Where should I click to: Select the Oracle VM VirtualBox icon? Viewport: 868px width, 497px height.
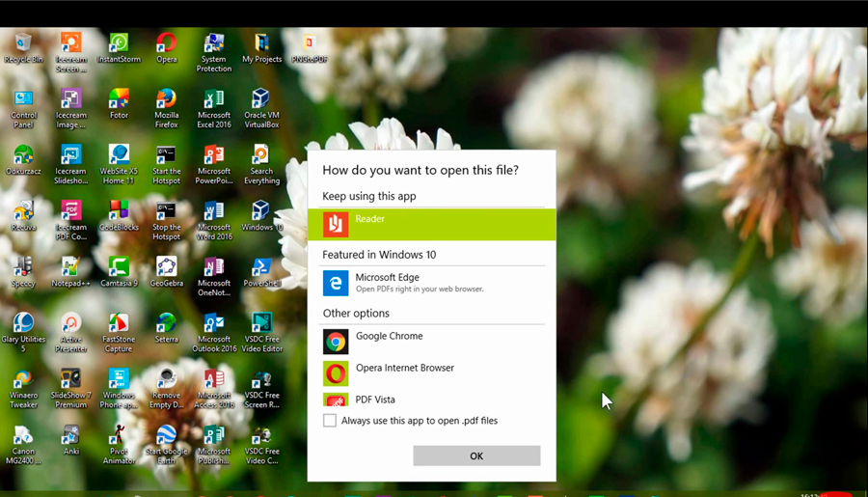[261, 109]
